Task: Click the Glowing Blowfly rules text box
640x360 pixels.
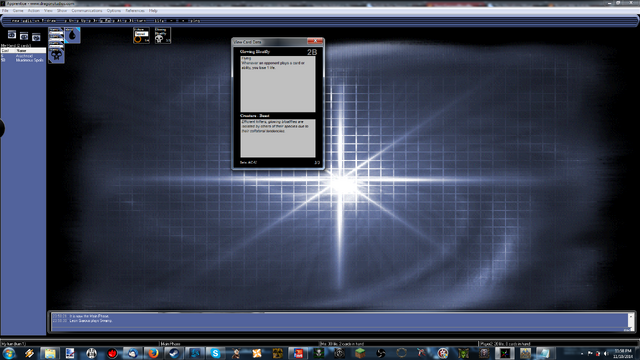Action: click(278, 84)
